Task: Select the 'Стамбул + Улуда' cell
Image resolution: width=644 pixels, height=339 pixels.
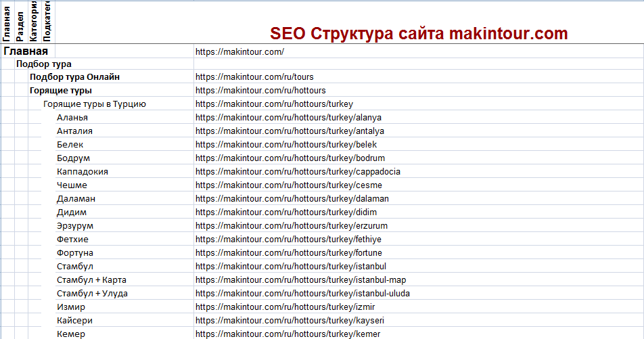Action: pos(92,294)
